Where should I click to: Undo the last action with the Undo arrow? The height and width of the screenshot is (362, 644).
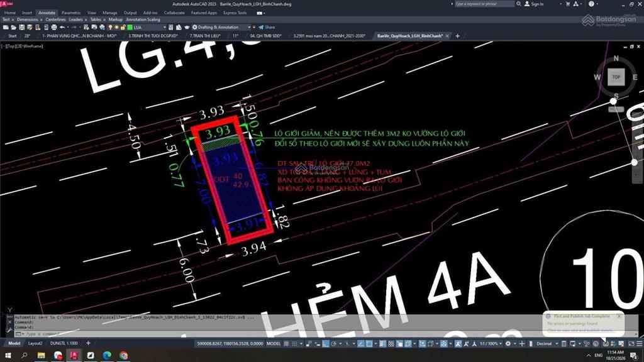[62, 28]
